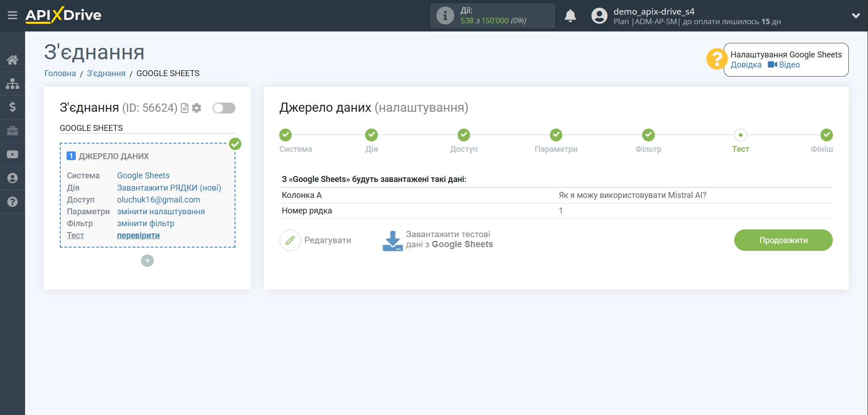The height and width of the screenshot is (415, 868).
Task: Expand the account dropdown chevron at top right
Action: [x=856, y=15]
